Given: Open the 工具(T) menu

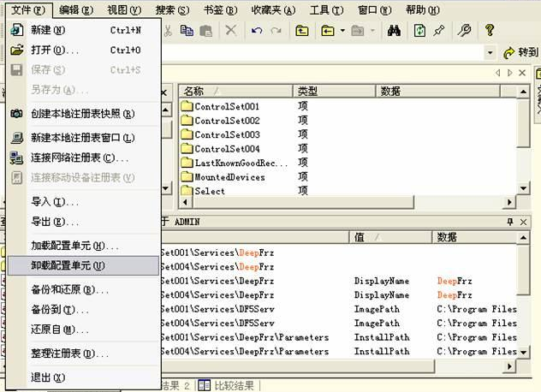Looking at the screenshot, I should 326,10.
